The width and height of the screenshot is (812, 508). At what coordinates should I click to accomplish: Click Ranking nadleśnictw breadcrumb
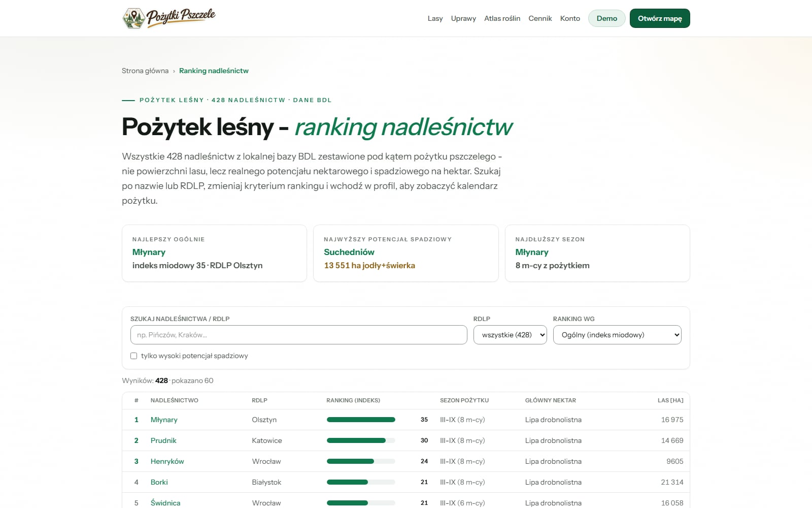[x=214, y=71]
